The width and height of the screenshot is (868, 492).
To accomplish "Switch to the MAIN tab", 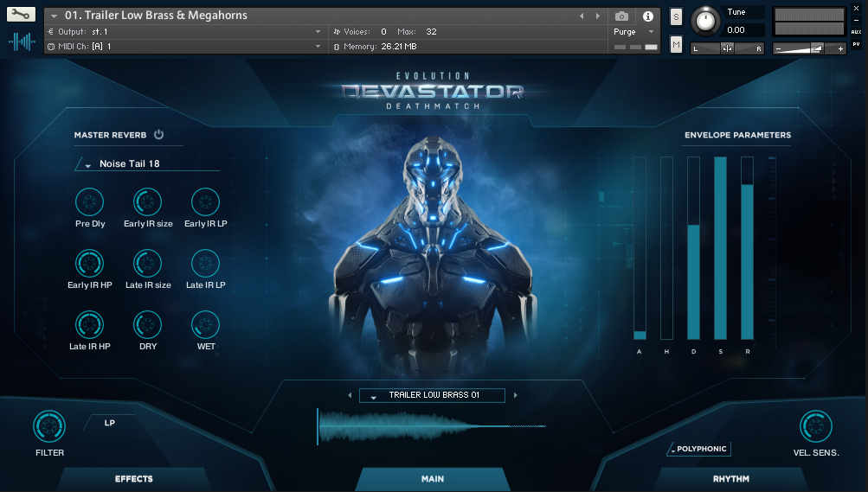I will (433, 479).
